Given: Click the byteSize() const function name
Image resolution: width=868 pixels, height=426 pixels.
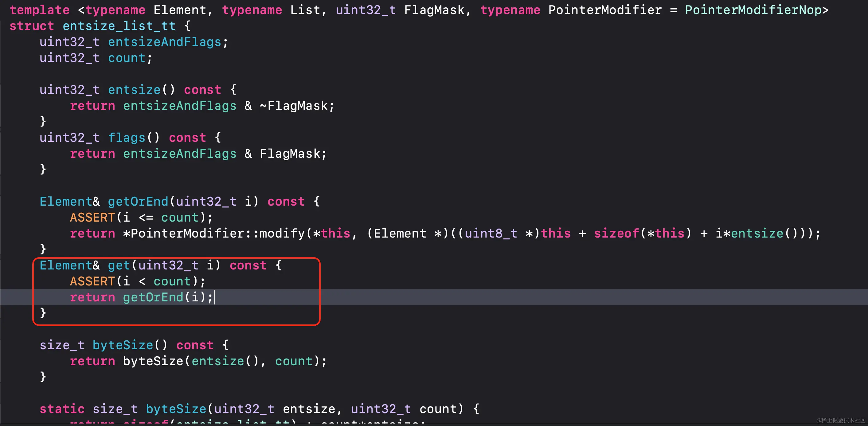Looking at the screenshot, I should (x=123, y=345).
